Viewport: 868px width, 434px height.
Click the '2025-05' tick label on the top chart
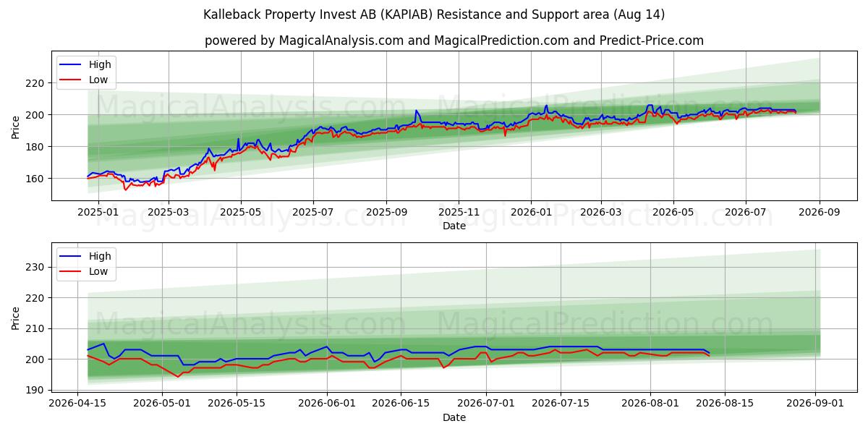[x=241, y=213]
